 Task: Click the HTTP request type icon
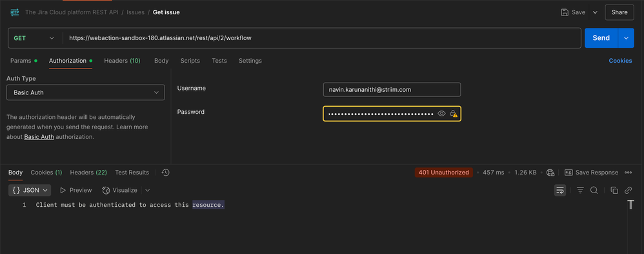click(14, 12)
